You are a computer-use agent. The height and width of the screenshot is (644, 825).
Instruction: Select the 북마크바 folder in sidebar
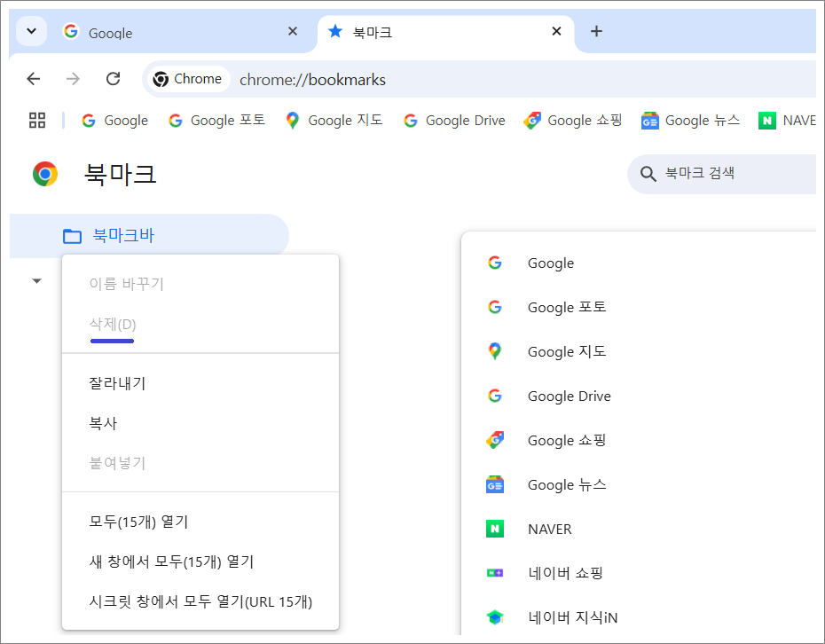pos(149,235)
